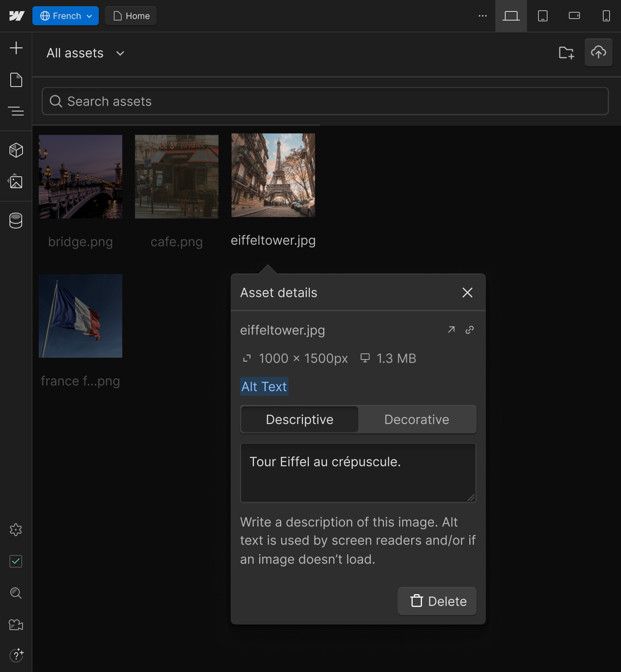Open the Navigator panel
621x672 pixels.
point(16,111)
